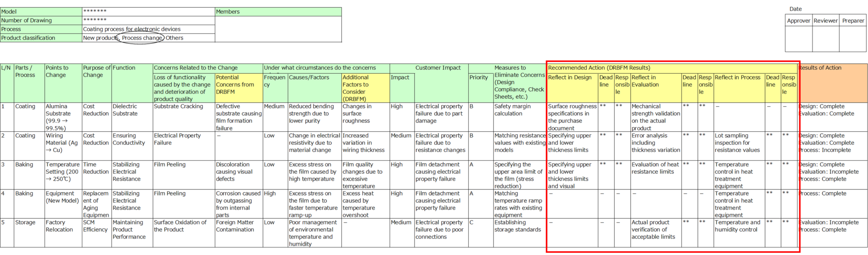The width and height of the screenshot is (868, 255).
Task: Click the 'Equipment (New Model)' cell
Action: tap(63, 204)
